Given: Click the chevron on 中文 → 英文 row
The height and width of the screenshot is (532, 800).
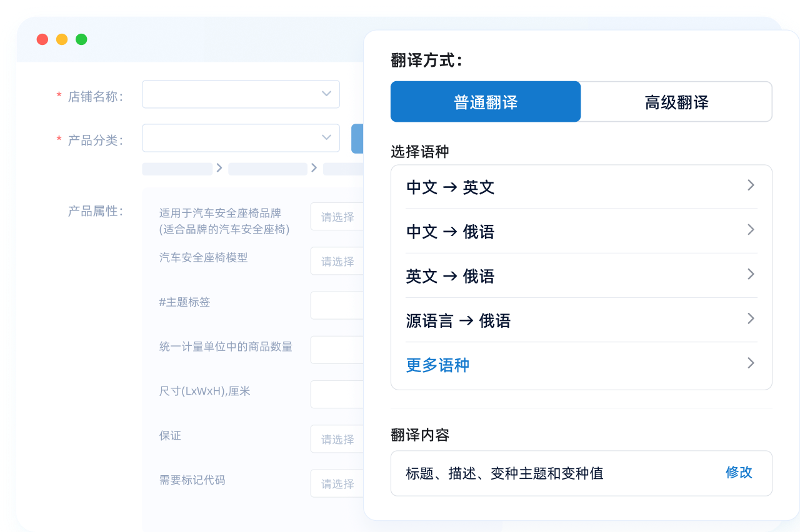Looking at the screenshot, I should (x=751, y=185).
